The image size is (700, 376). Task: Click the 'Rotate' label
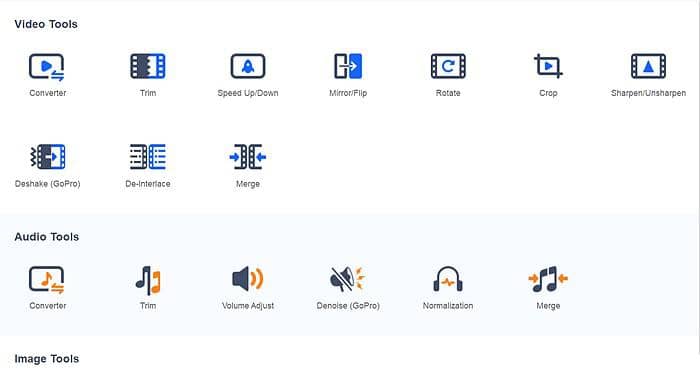[448, 93]
